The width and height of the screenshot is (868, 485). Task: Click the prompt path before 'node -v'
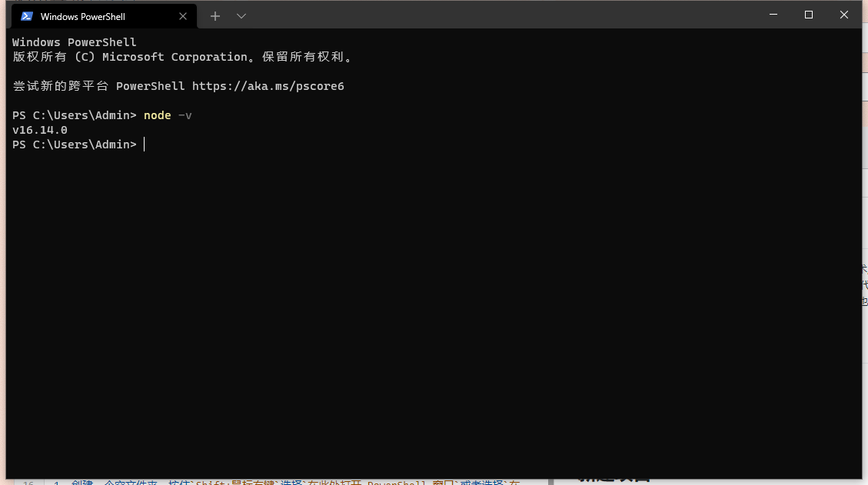(74, 115)
